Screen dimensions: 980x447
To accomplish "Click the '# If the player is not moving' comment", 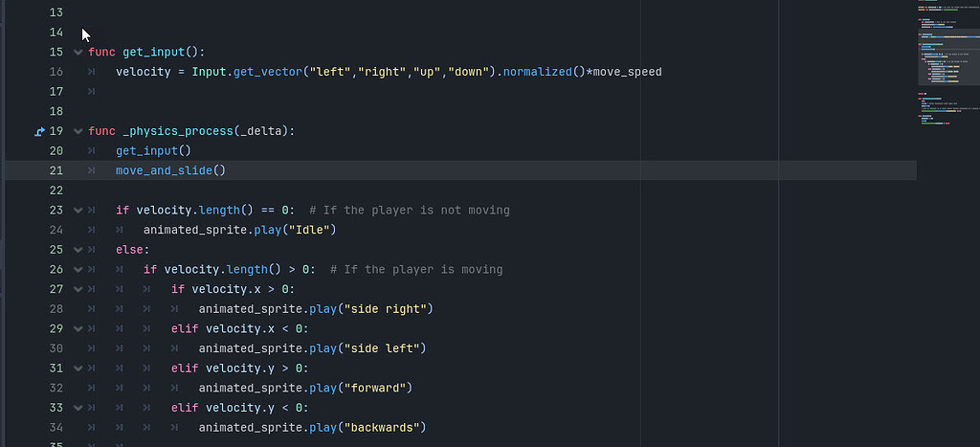I will (x=410, y=211).
